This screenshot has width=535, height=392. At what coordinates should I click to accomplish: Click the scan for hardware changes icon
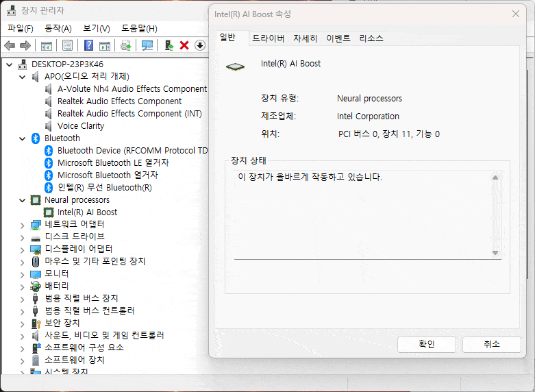pos(147,45)
